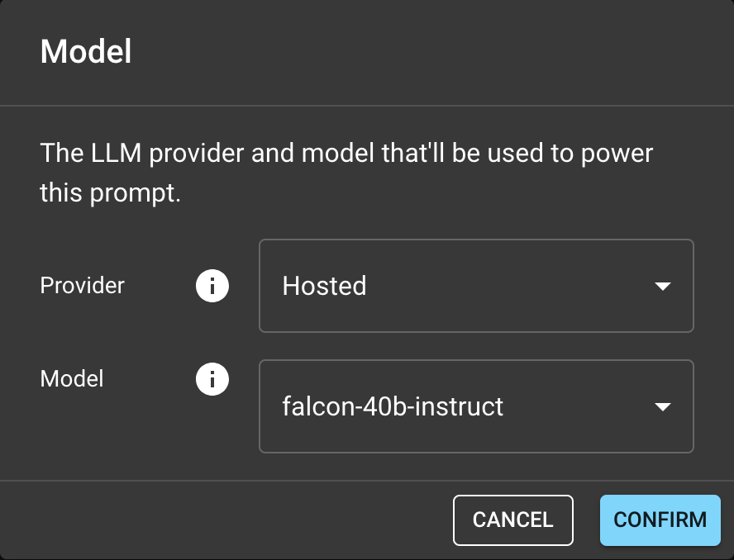Screen dimensions: 734x560
Task: Click the Model dropdown chevron arrow
Action: coord(663,406)
